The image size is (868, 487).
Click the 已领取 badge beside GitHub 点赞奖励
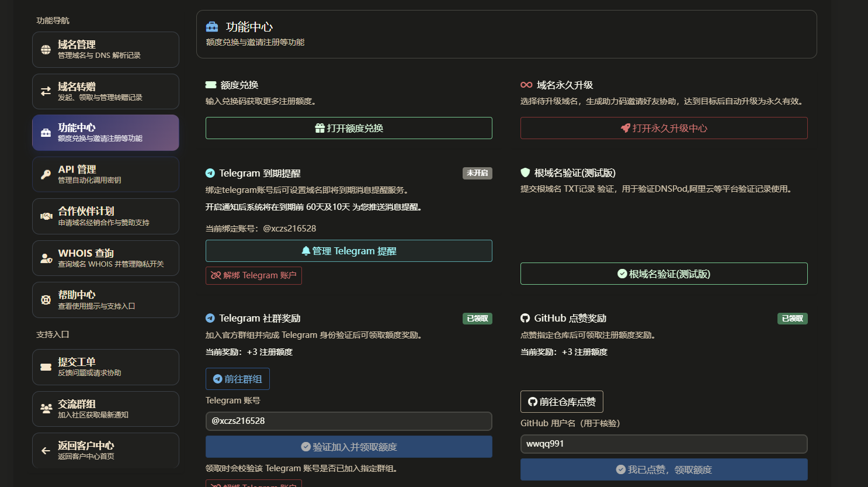pyautogui.click(x=793, y=319)
